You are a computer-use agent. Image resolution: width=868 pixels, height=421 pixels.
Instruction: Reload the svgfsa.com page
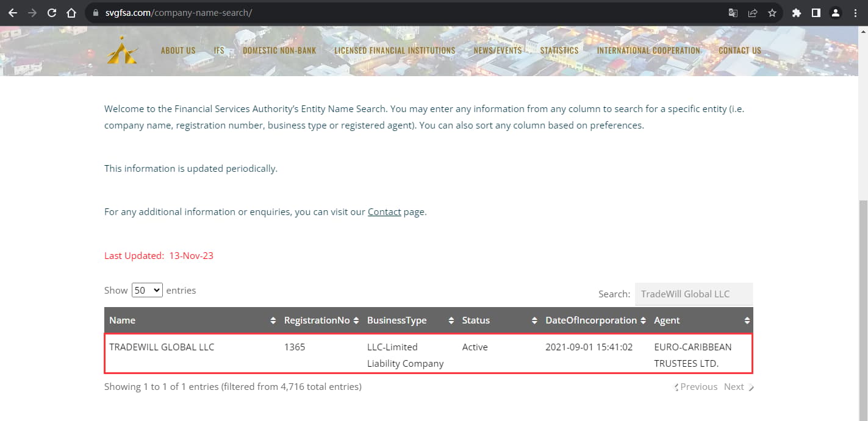coord(52,13)
